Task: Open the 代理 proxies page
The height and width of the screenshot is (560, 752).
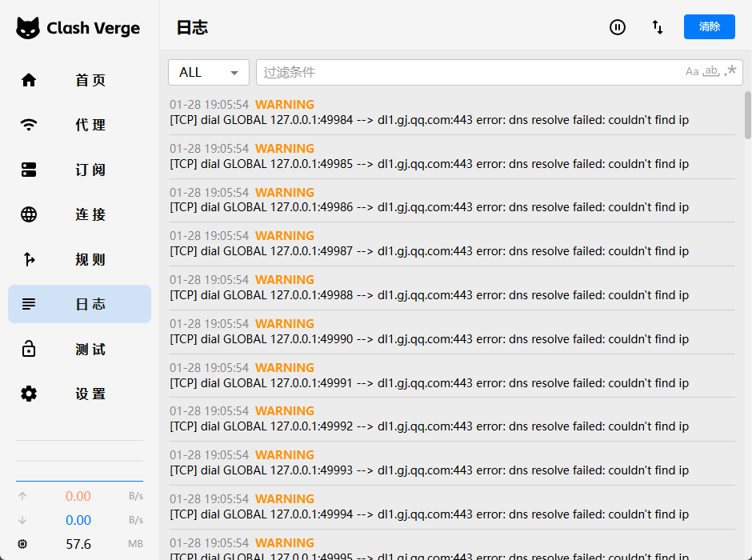Action: (90, 125)
